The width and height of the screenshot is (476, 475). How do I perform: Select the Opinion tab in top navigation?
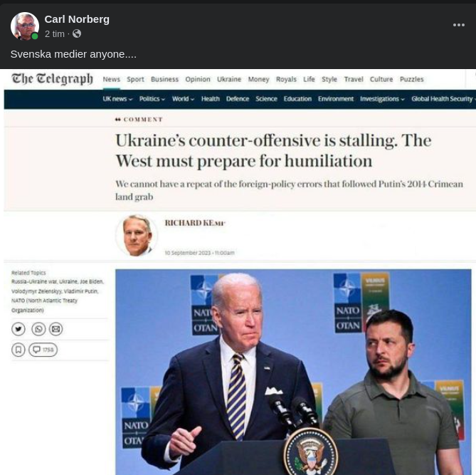coord(198,79)
